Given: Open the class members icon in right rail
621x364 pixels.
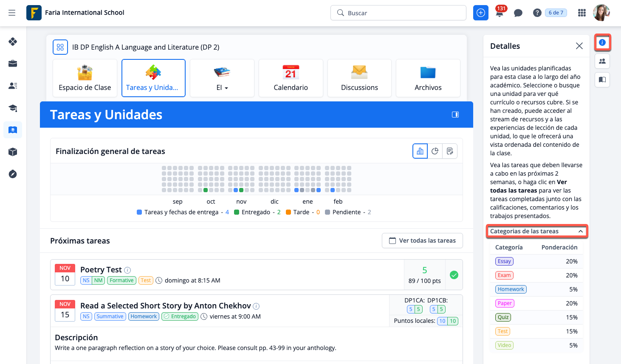Looking at the screenshot, I should coord(602,61).
